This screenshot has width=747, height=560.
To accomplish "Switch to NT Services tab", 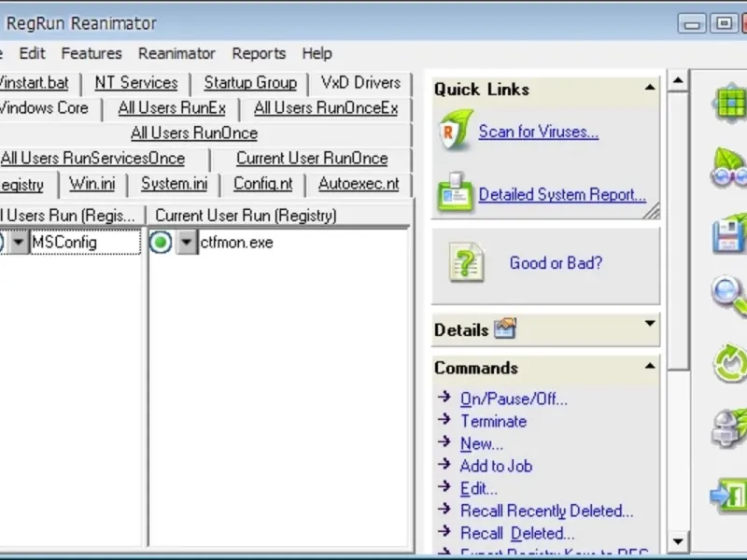I will 136,83.
